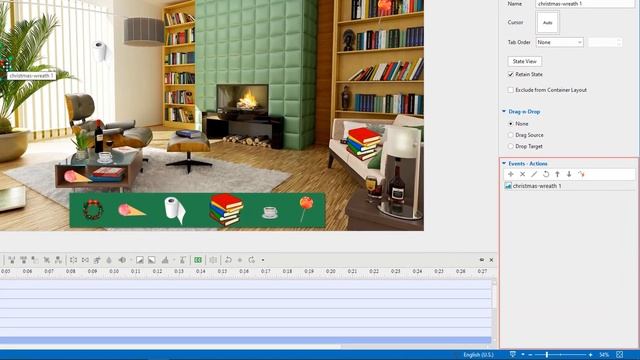Adjust the zoom slider handle
This screenshot has height=360, width=640.
coord(547,355)
